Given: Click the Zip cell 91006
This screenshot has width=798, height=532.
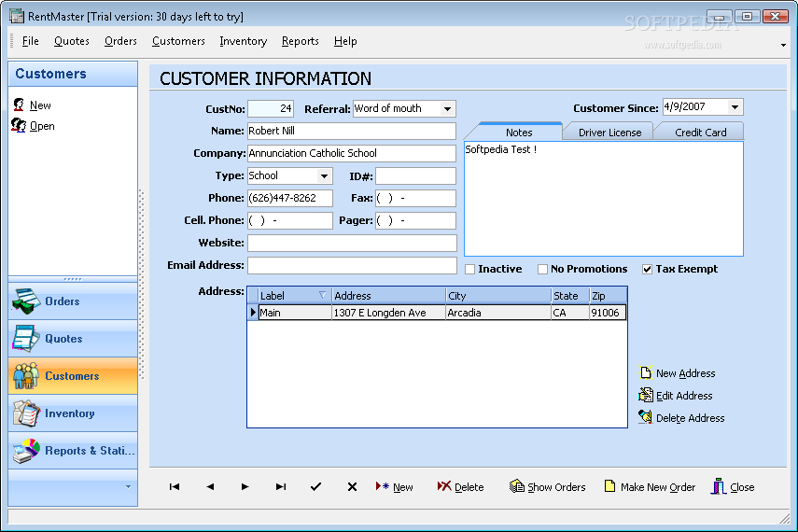Looking at the screenshot, I should (608, 312).
